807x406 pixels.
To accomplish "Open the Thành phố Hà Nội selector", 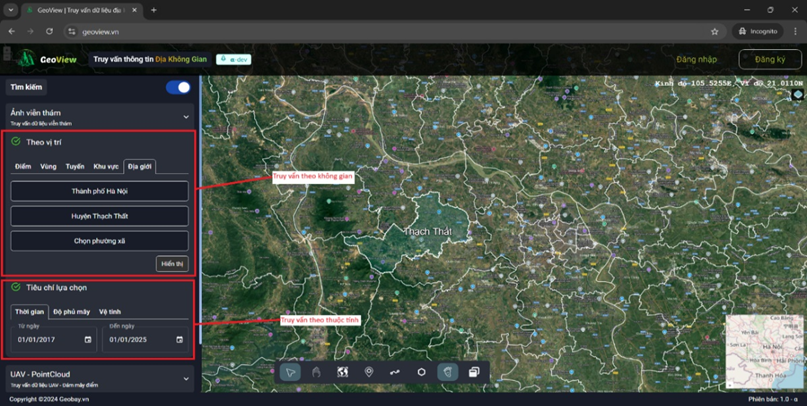I will coord(99,191).
